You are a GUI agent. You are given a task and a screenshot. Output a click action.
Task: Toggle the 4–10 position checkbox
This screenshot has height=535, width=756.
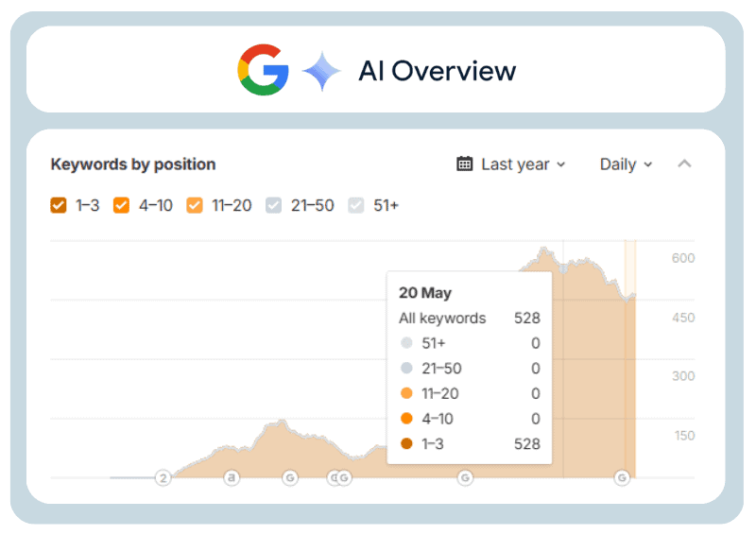121,205
